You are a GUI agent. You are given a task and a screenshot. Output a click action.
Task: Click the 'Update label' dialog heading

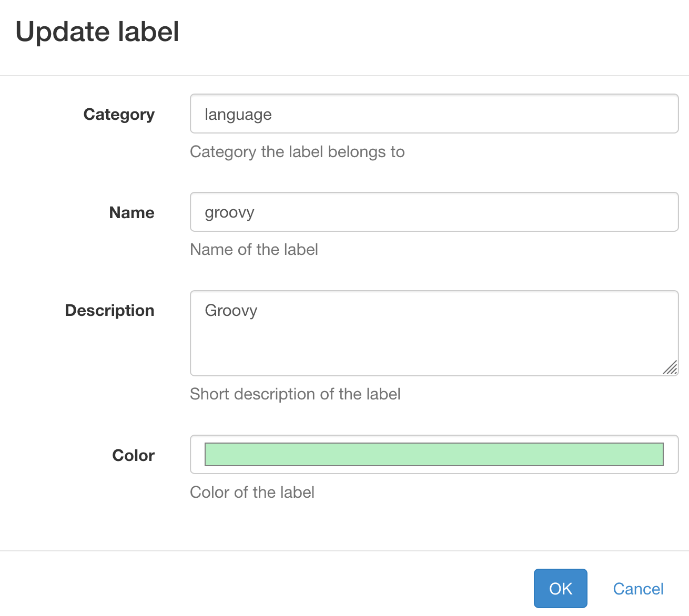(x=97, y=32)
